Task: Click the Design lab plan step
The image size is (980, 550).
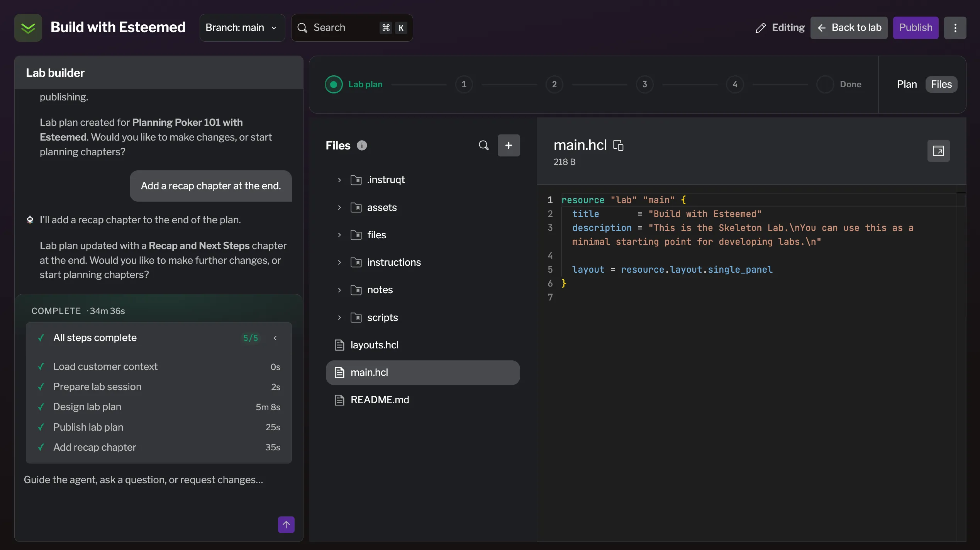Action: (x=159, y=407)
